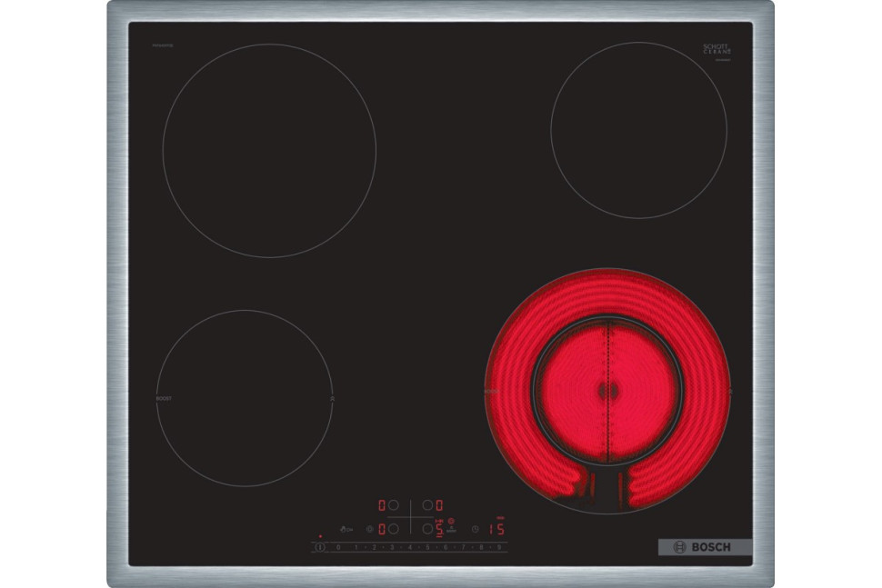Click the SCHOTT CERAN logo
The width and height of the screenshot is (882, 588).
tap(717, 49)
